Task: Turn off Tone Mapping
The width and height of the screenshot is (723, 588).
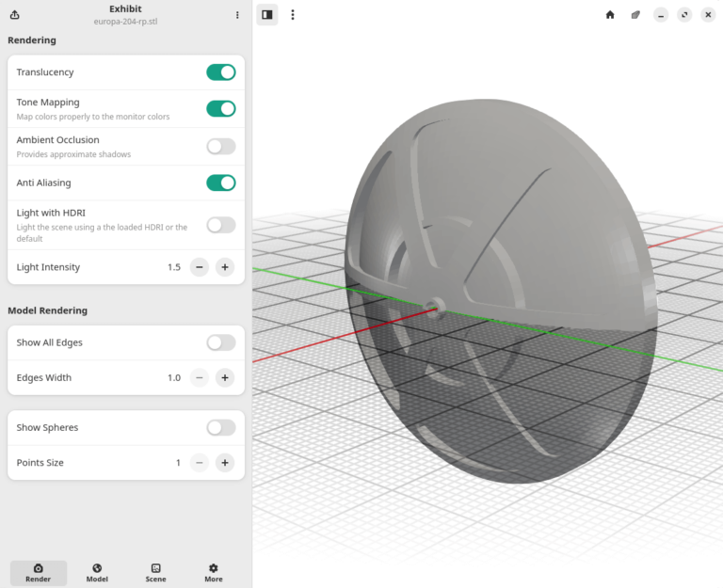Action: [x=221, y=109]
